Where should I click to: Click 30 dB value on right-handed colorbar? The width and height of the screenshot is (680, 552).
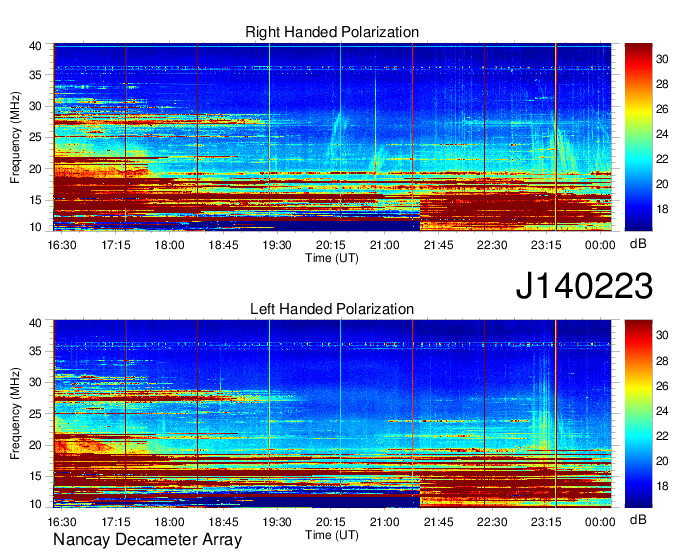click(662, 59)
